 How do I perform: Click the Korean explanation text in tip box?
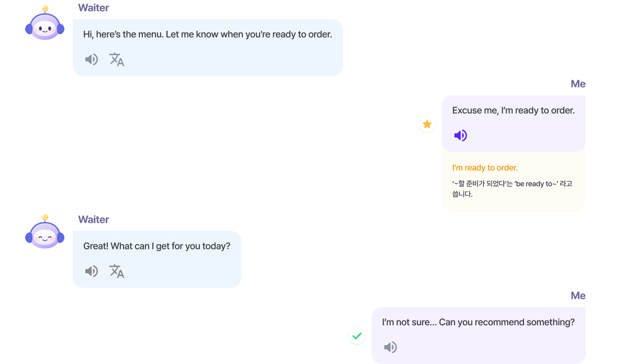512,189
